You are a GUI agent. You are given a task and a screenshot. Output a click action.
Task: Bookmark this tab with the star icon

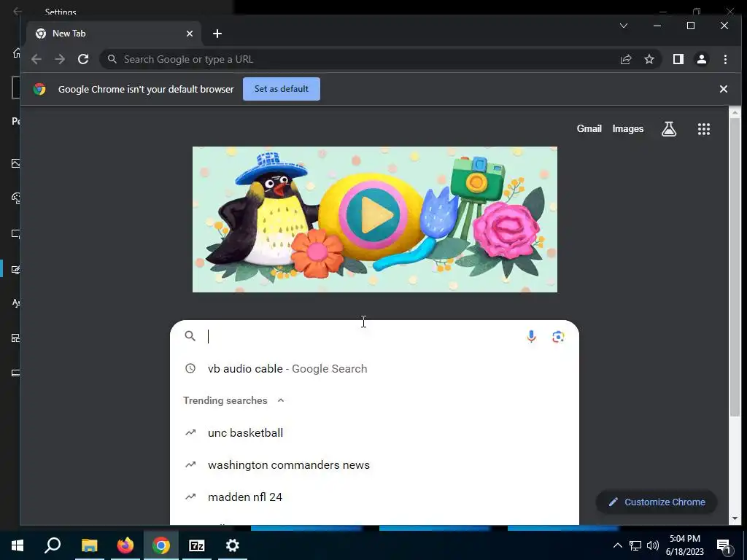coord(649,59)
